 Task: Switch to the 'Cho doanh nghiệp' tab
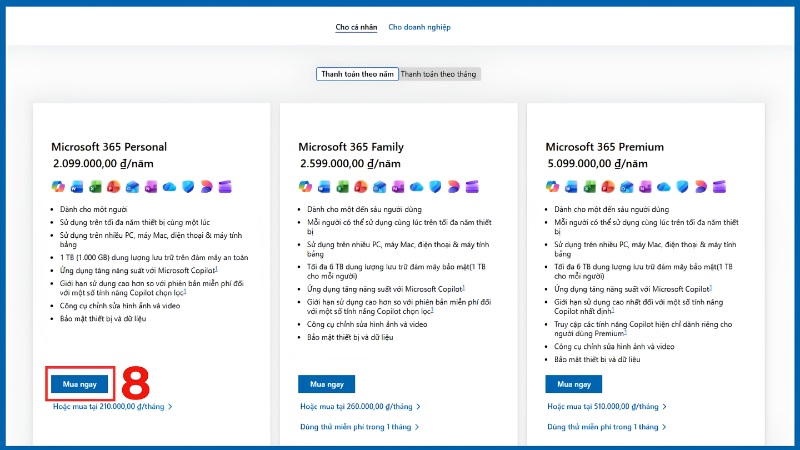click(419, 27)
